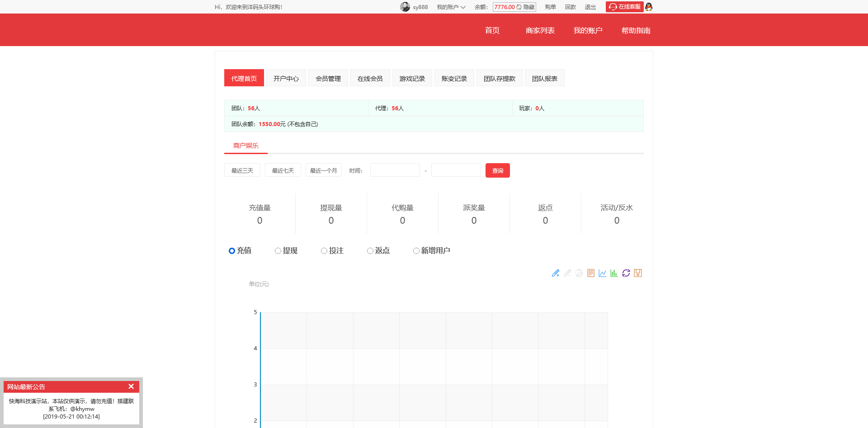Save the chart as image via floppy icon
868x428 pixels.
(x=638, y=273)
